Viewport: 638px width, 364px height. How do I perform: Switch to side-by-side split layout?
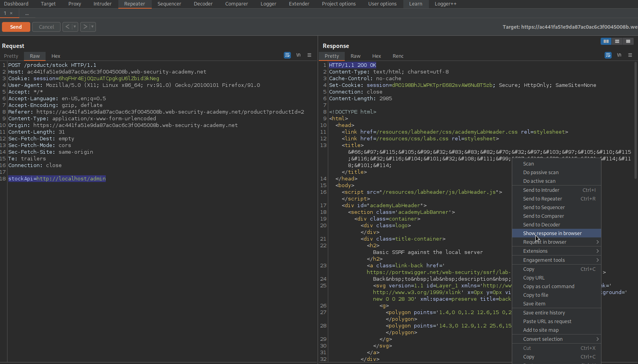pos(606,41)
